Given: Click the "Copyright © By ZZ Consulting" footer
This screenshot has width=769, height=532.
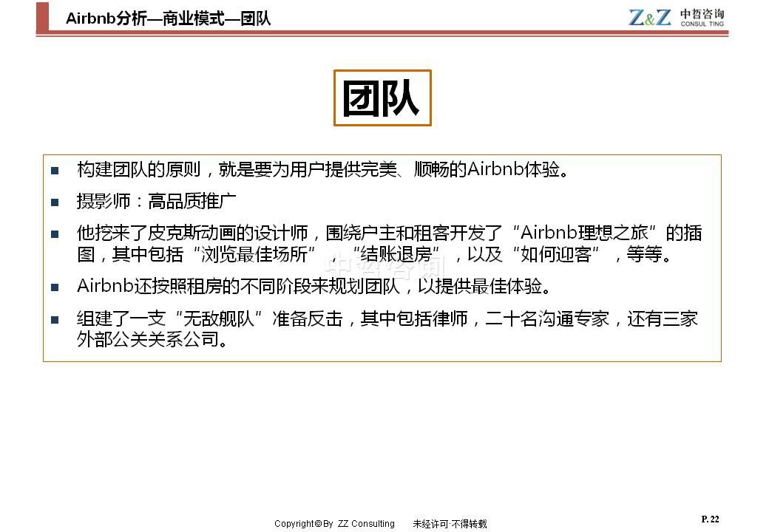Looking at the screenshot, I should tap(334, 524).
